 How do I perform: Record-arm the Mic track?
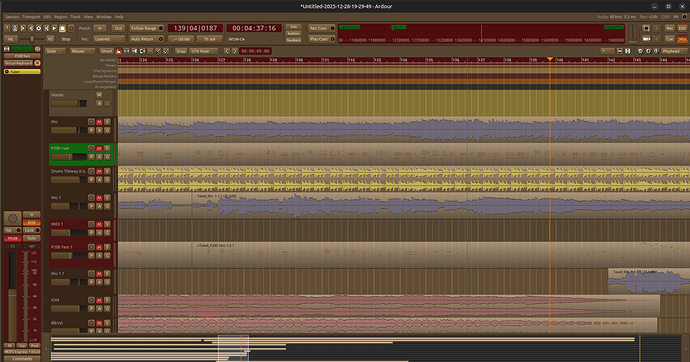[91, 122]
